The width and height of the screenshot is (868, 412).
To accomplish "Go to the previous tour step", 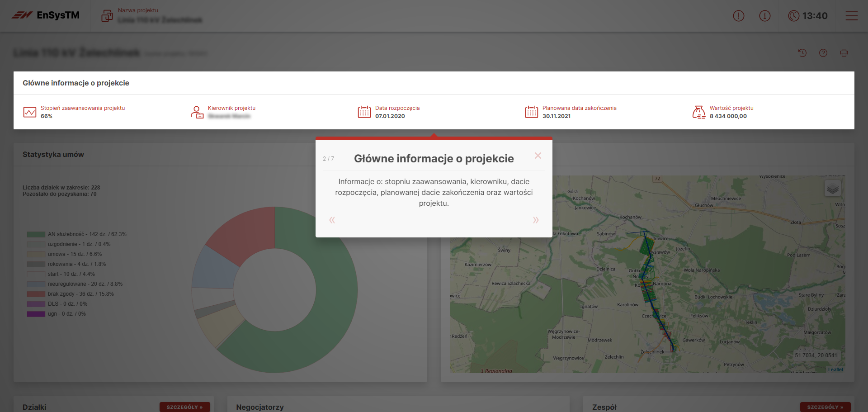I will (332, 220).
